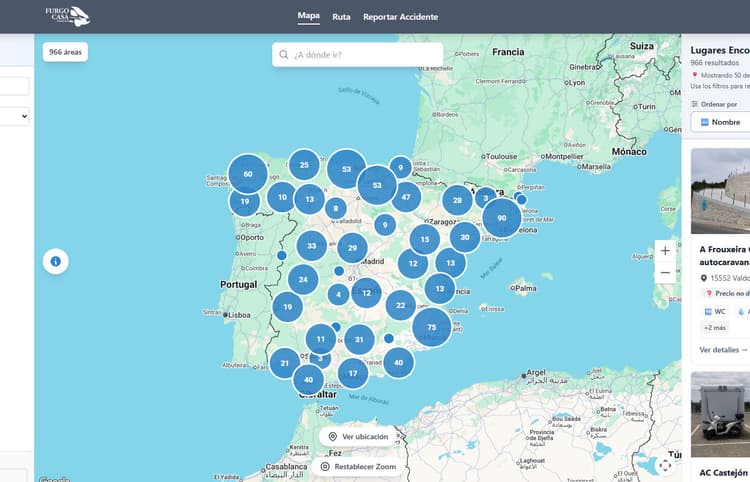This screenshot has height=482, width=750.
Task: Open cluster marker showing 75
Action: 432,327
